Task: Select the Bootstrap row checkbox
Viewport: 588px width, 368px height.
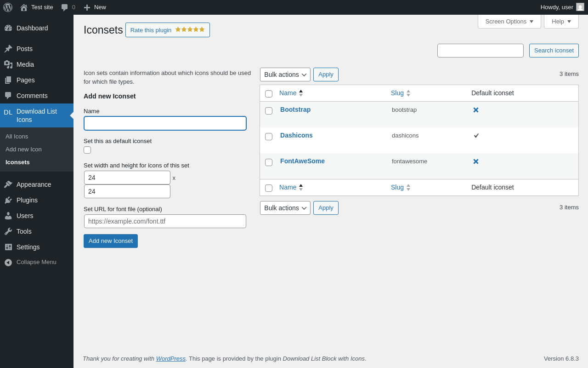Action: click(269, 111)
